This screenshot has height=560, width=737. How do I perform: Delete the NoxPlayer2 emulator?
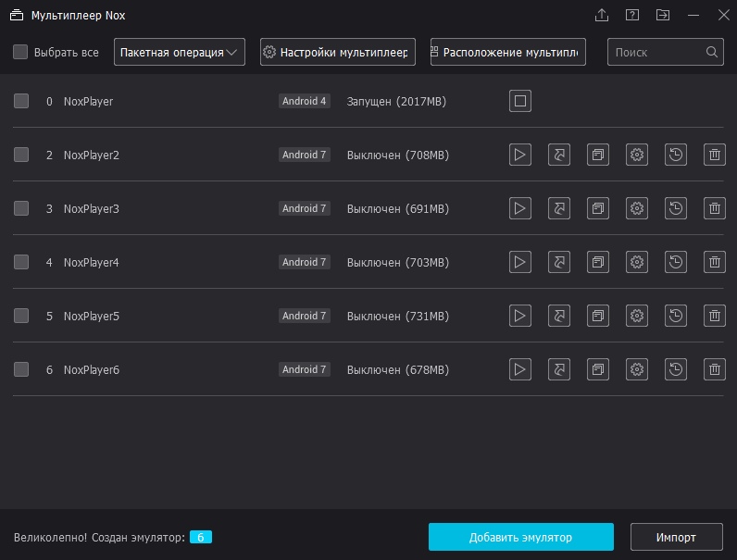[x=714, y=155]
